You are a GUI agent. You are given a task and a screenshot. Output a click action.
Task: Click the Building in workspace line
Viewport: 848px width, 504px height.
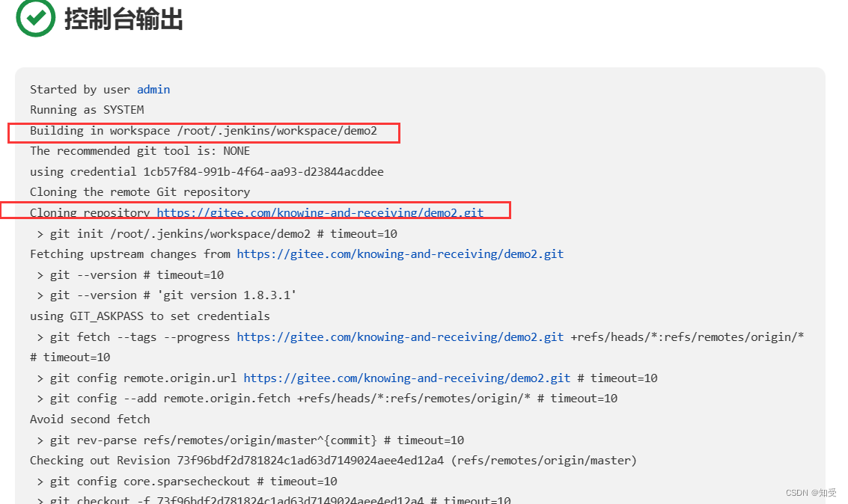204,131
